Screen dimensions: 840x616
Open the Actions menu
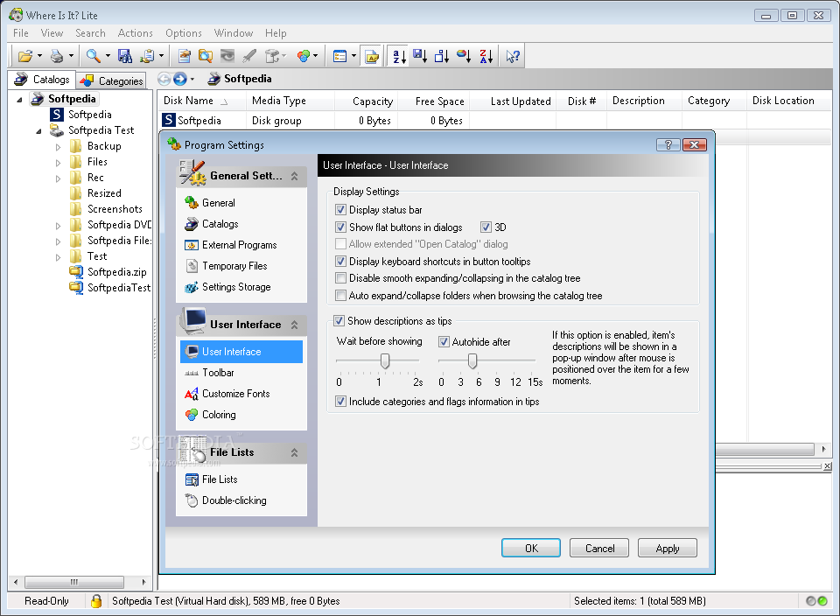click(x=135, y=33)
